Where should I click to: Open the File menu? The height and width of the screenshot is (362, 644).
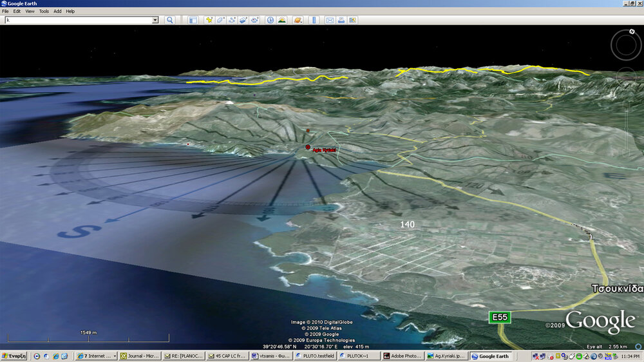coord(5,12)
